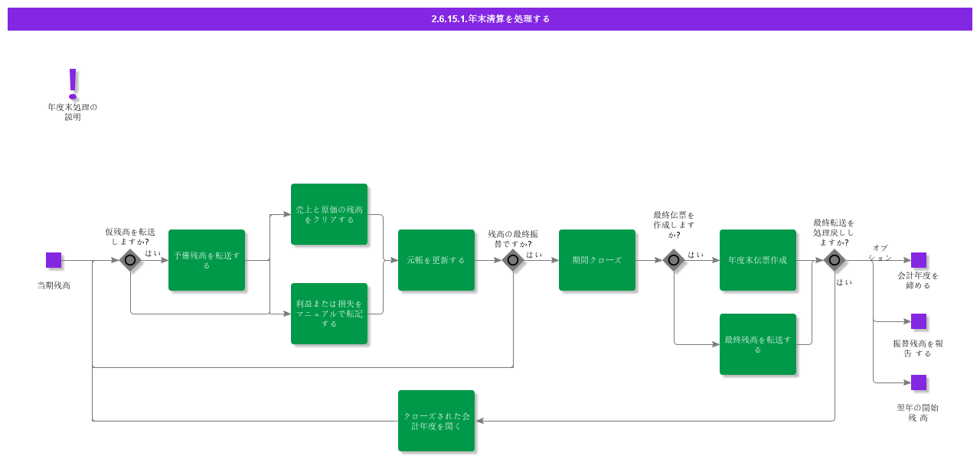Click the 残高の最終振替ですか? gateway diamond
980x459 pixels.
coord(513,260)
